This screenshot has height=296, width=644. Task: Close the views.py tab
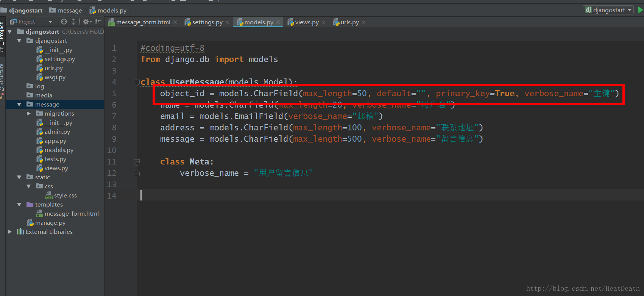[x=323, y=22]
